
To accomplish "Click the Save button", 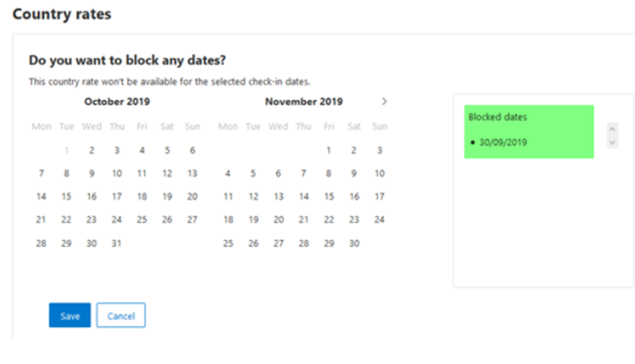I will (70, 315).
